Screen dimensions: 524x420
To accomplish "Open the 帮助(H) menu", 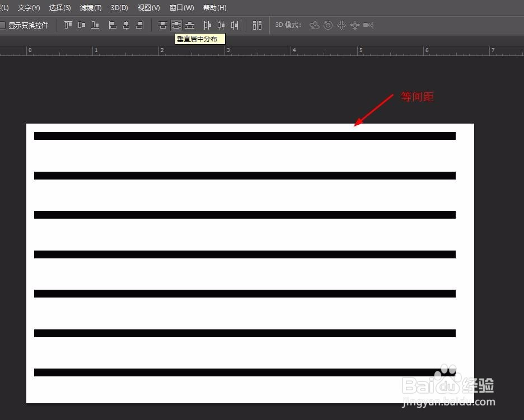I will pyautogui.click(x=215, y=8).
